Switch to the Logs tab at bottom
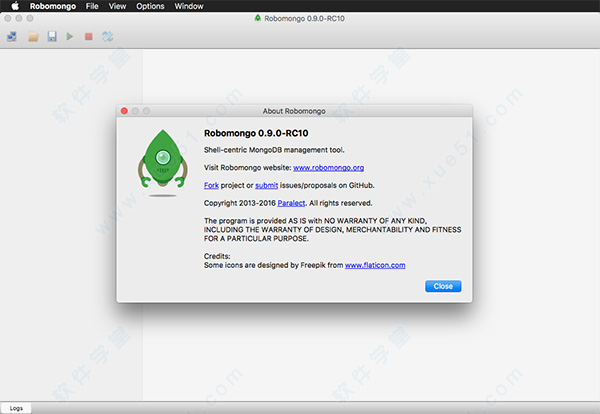Screen dimensions: 600x414 (17, 408)
